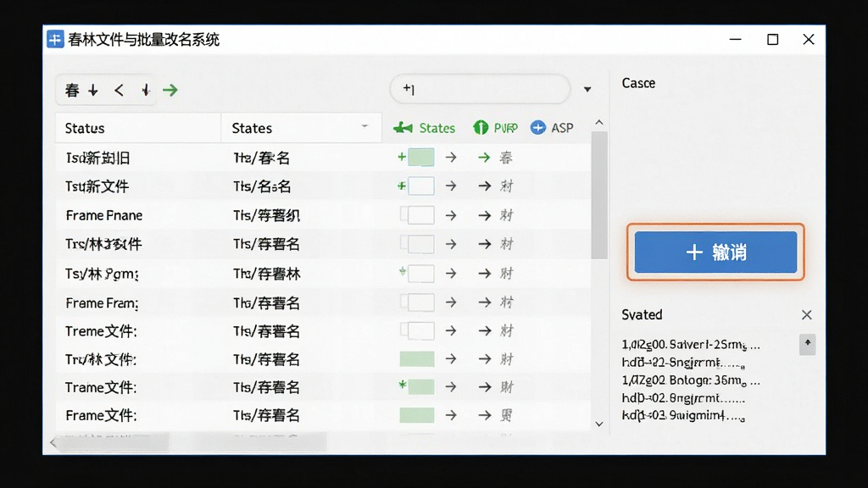
Task: Click the Status column header
Action: click(138, 129)
